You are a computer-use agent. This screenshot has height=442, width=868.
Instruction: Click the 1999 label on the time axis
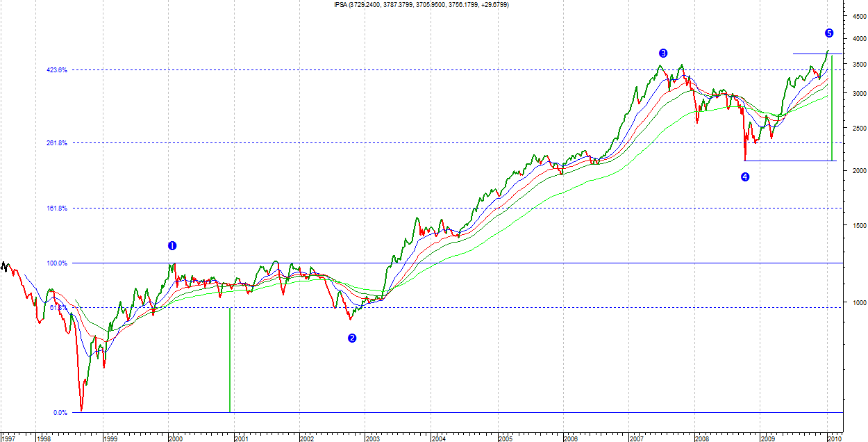click(x=110, y=439)
